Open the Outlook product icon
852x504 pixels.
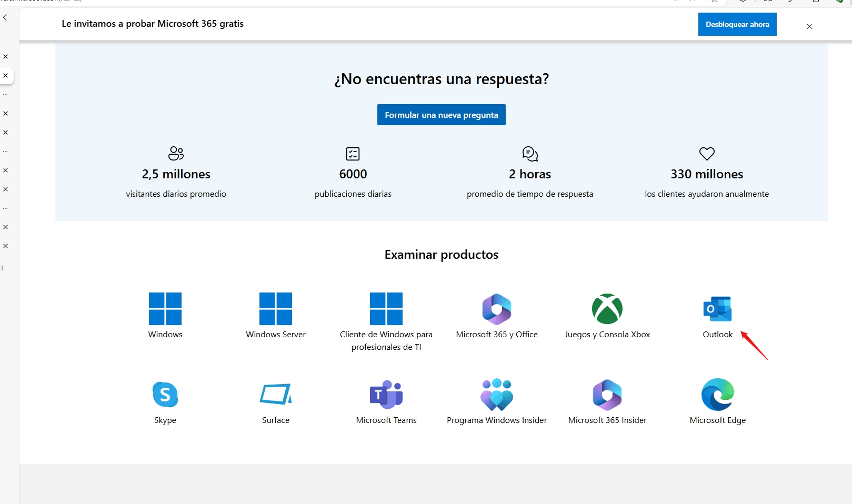pos(718,309)
